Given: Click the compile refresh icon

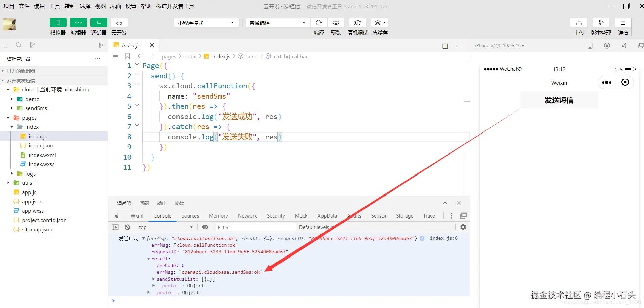Looking at the screenshot, I should point(319,23).
